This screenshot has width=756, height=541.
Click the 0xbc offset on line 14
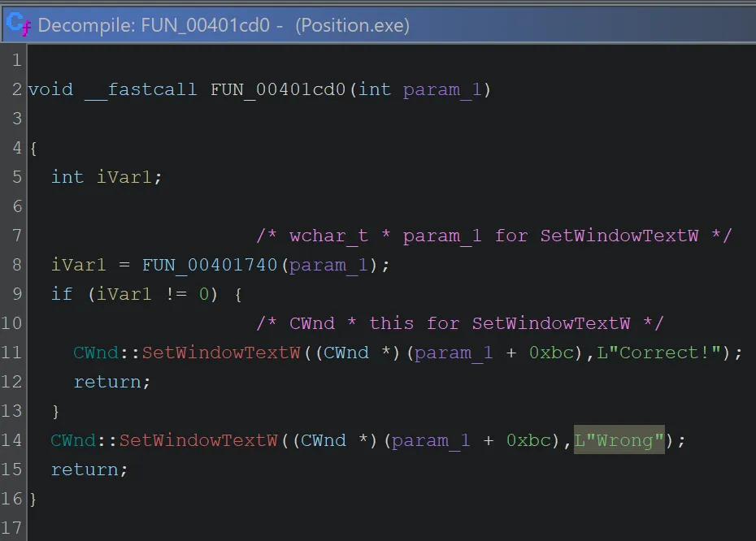(529, 439)
